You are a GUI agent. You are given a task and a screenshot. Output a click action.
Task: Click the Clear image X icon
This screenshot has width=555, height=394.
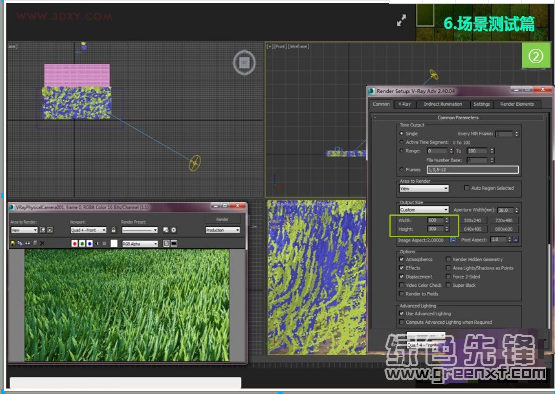[42, 243]
